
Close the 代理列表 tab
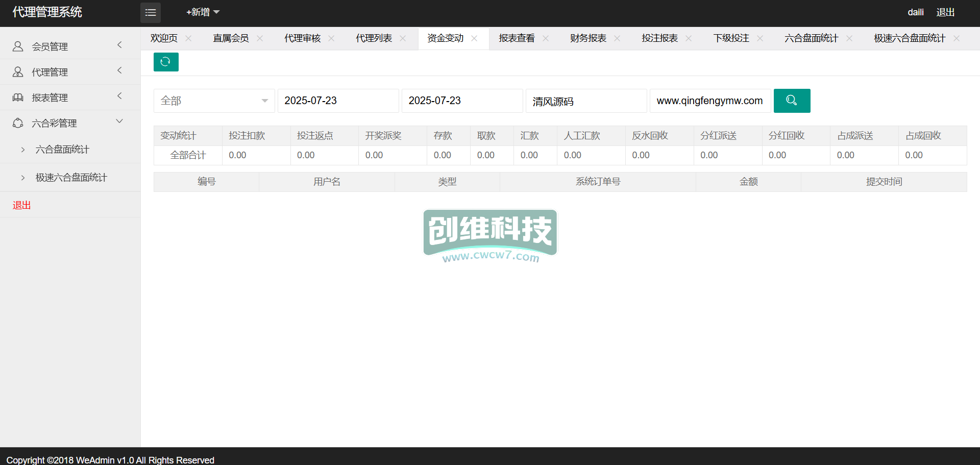tap(403, 38)
